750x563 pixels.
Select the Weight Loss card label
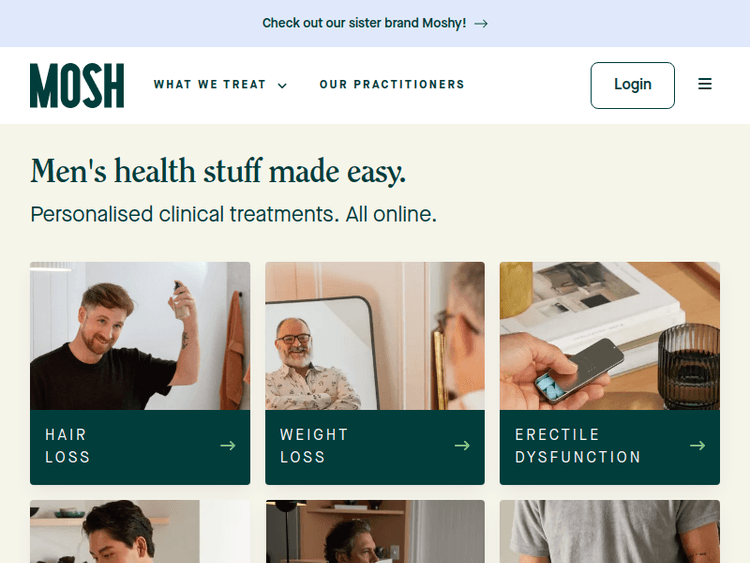pyautogui.click(x=314, y=446)
